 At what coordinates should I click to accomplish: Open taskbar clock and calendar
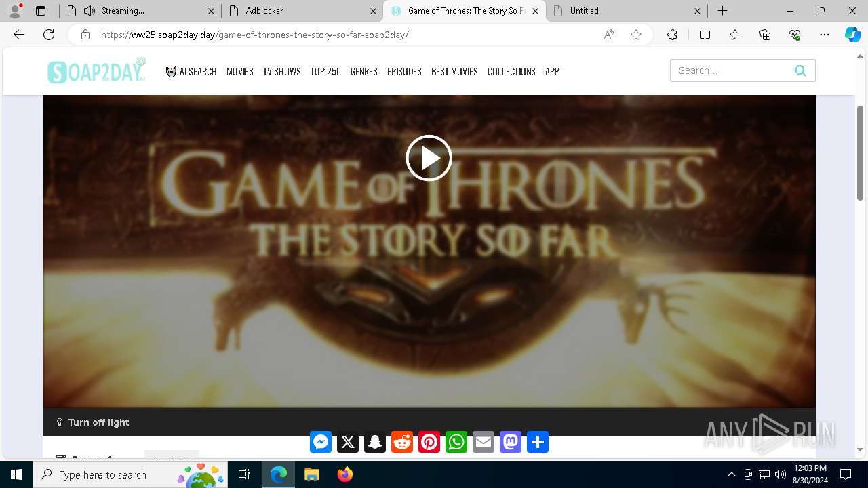pos(810,474)
